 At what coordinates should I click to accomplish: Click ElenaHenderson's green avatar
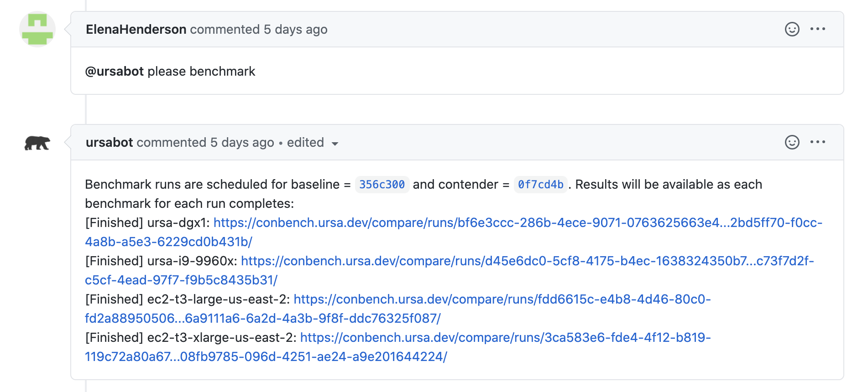click(x=37, y=29)
